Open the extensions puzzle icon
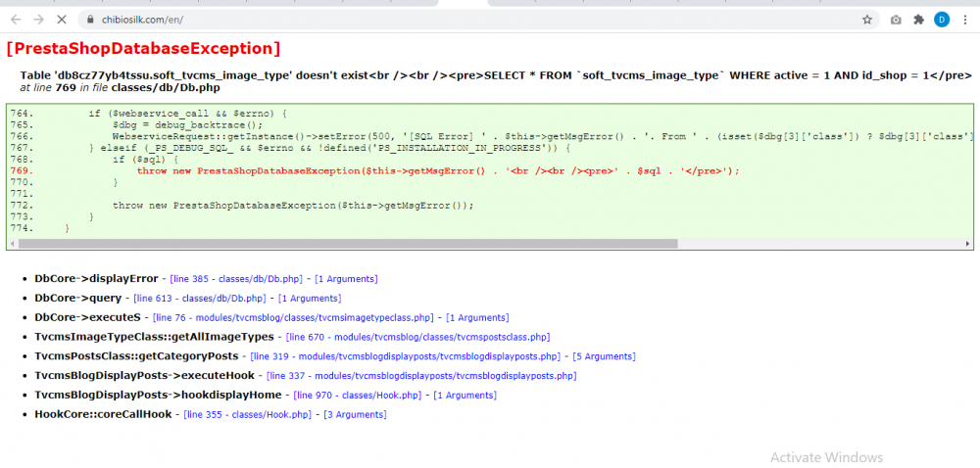980x468 pixels. tap(918, 20)
